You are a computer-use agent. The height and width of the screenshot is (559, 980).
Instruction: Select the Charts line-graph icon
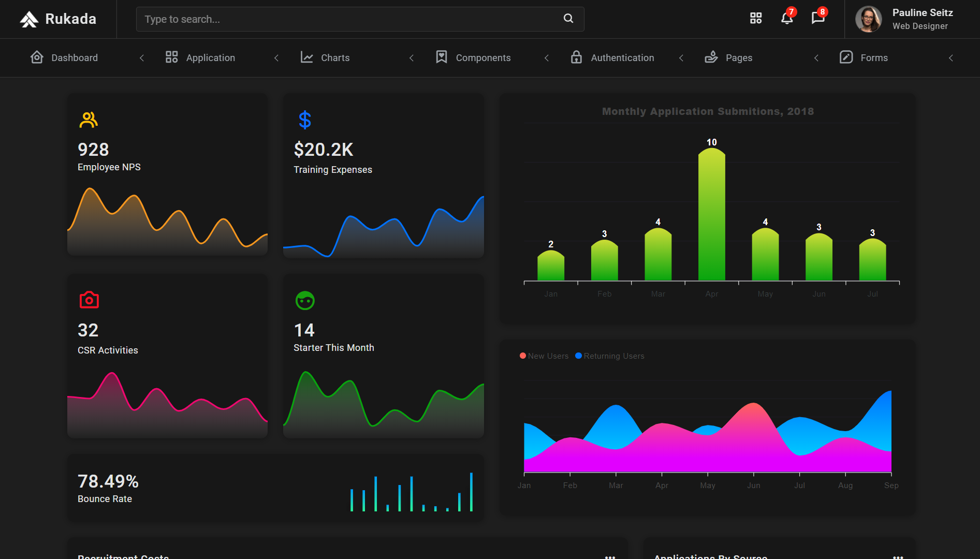pos(306,57)
